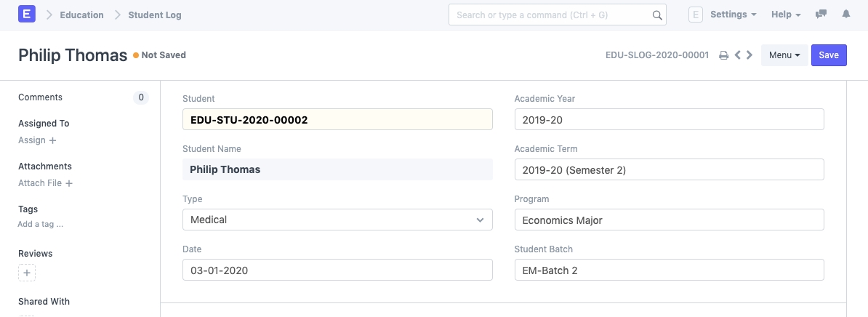Open the chat messages icon
Viewport: 868px width, 317px height.
pyautogui.click(x=821, y=15)
